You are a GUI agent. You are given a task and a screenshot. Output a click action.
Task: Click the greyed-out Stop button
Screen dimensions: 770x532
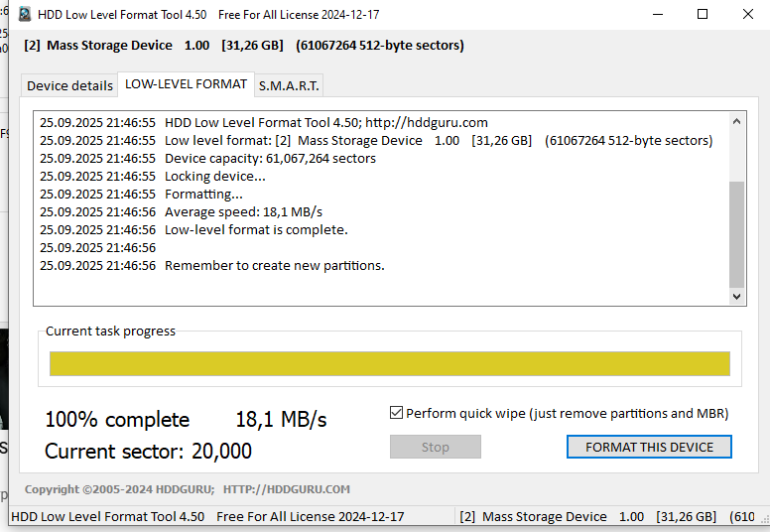pos(435,447)
